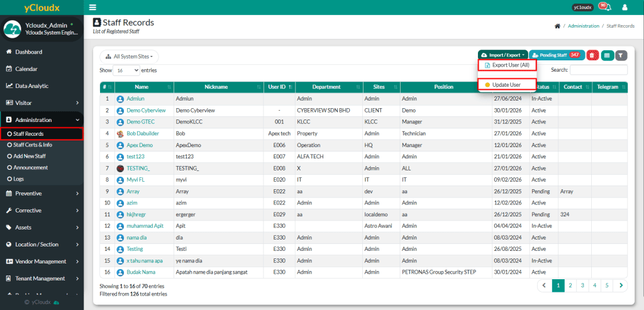Choose Update User from dropdown menu

(x=507, y=85)
